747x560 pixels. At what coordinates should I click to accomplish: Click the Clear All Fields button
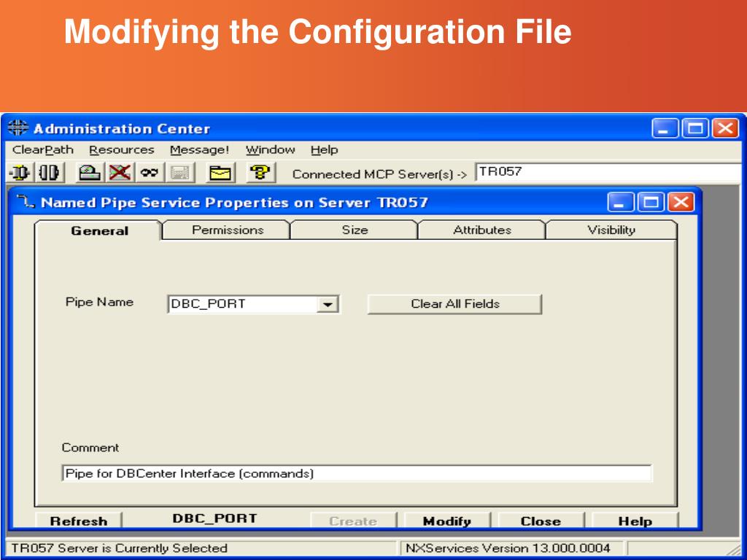[x=454, y=304]
